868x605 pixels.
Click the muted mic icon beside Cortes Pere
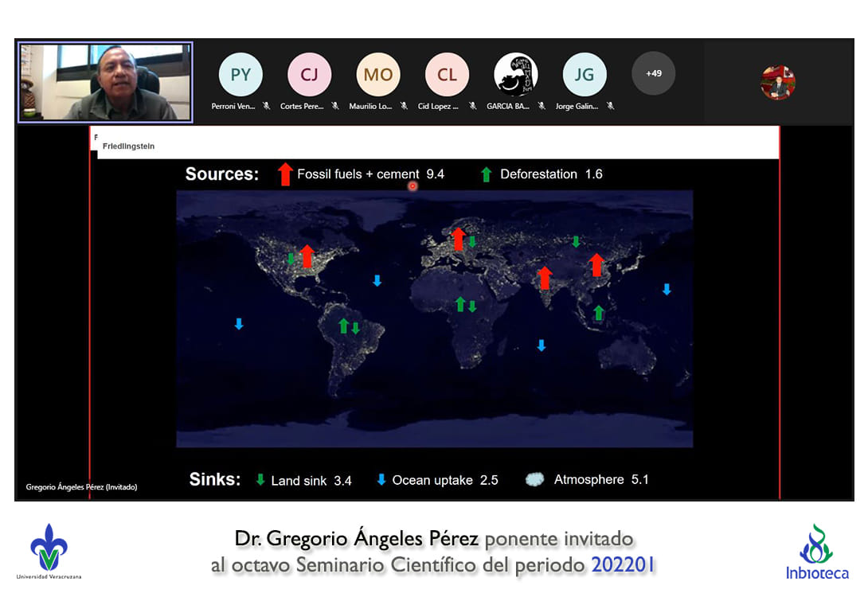[x=335, y=106]
